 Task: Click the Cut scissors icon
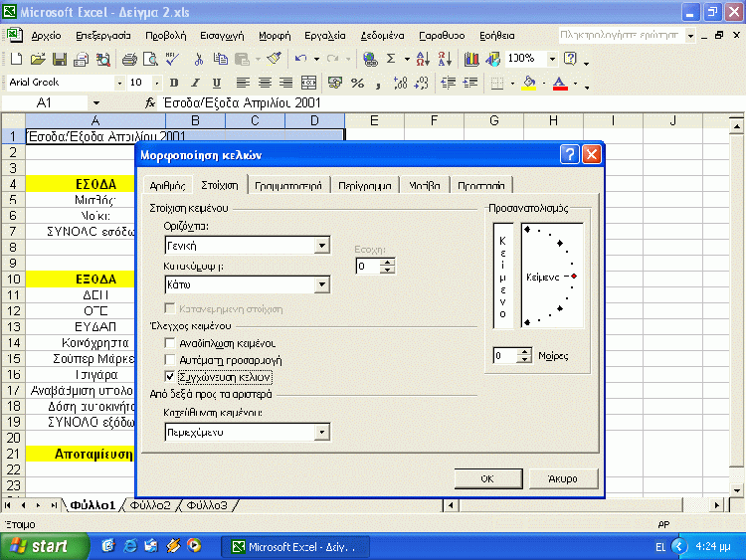pyautogui.click(x=199, y=59)
